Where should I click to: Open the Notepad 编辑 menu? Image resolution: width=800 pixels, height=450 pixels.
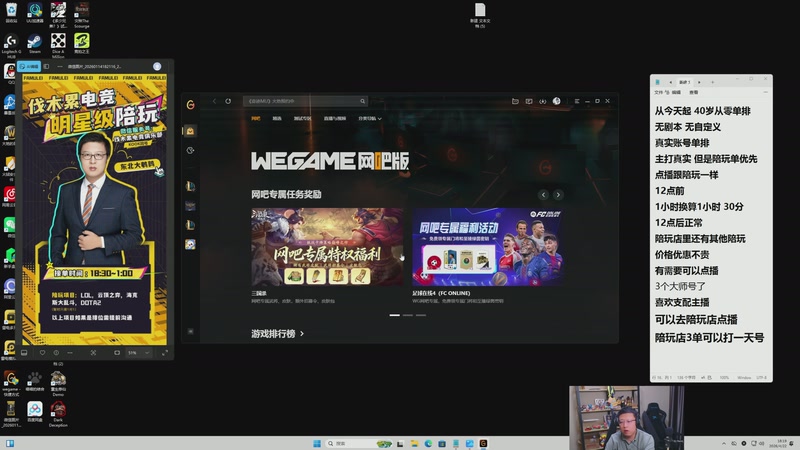tap(676, 92)
